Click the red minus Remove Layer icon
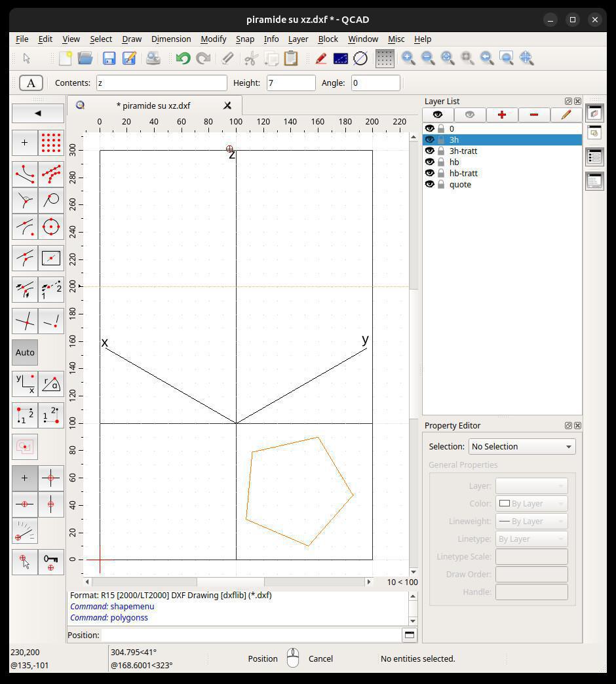The width and height of the screenshot is (616, 684). pyautogui.click(x=534, y=115)
